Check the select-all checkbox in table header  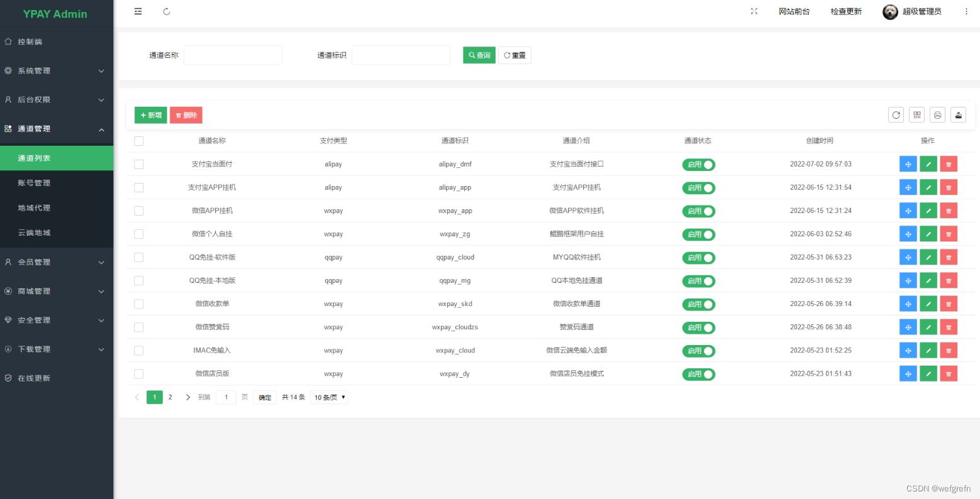pos(138,141)
